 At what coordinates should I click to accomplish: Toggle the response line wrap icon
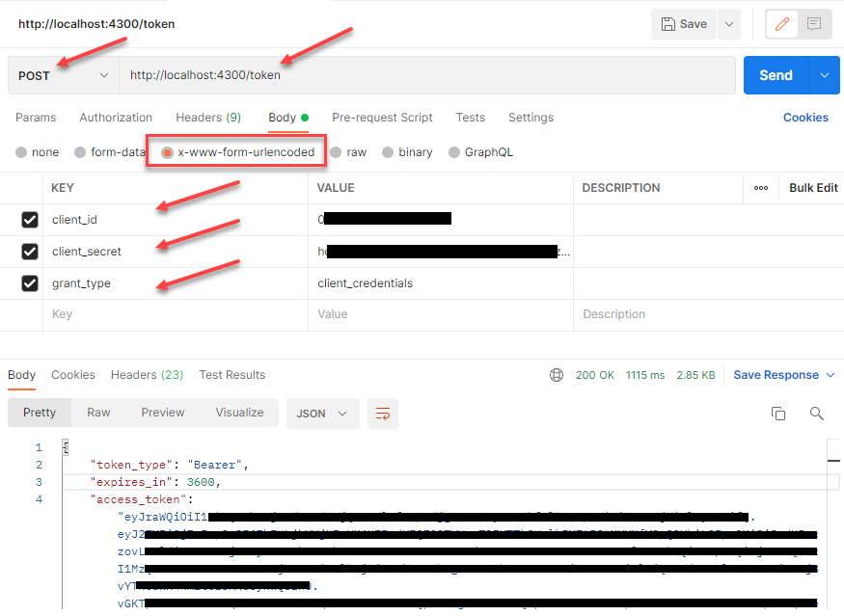383,414
